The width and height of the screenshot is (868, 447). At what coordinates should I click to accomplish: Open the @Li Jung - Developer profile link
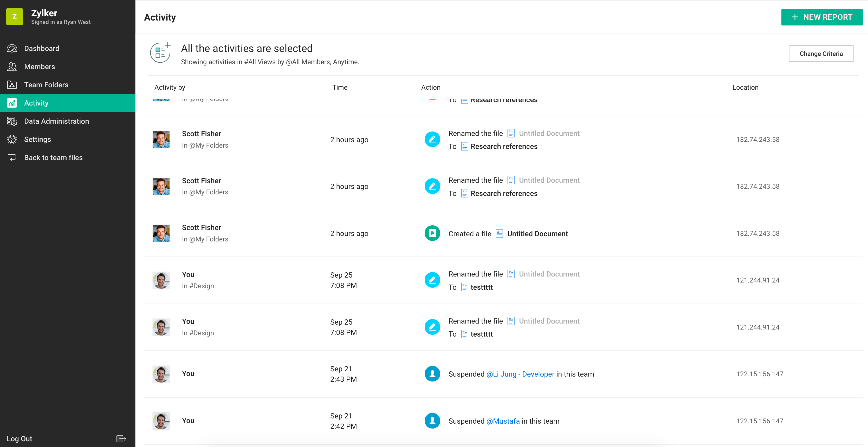coord(520,374)
